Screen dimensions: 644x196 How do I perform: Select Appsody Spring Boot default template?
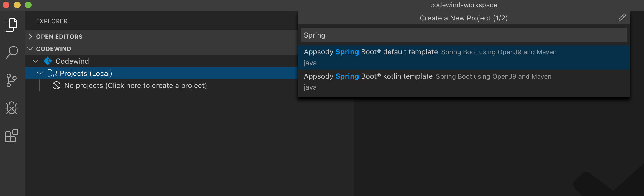[464, 57]
